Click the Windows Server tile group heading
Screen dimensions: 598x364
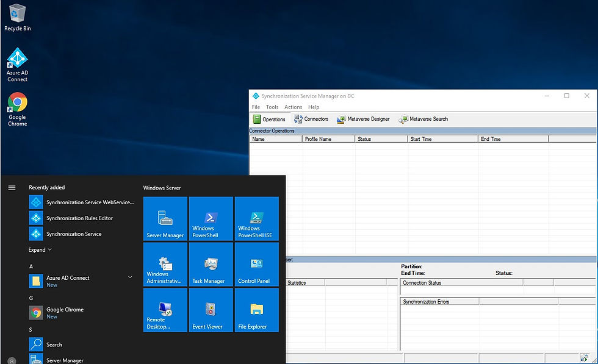point(162,188)
